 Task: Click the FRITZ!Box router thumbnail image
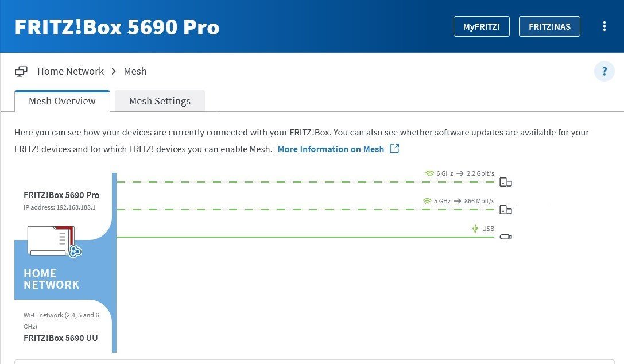[x=51, y=240]
